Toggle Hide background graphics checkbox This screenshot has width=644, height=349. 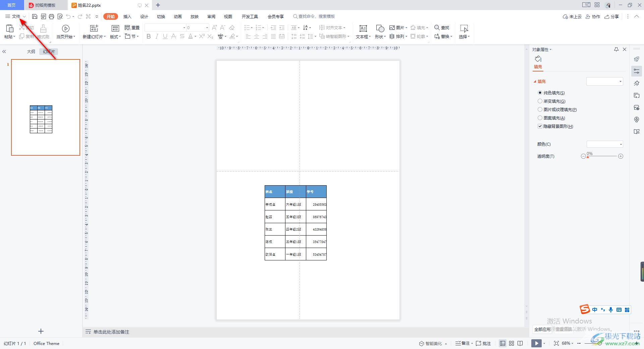pos(540,126)
